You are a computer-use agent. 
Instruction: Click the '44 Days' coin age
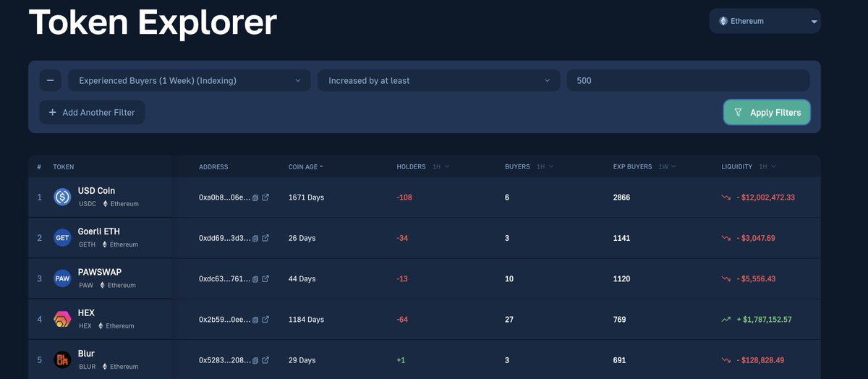(302, 278)
